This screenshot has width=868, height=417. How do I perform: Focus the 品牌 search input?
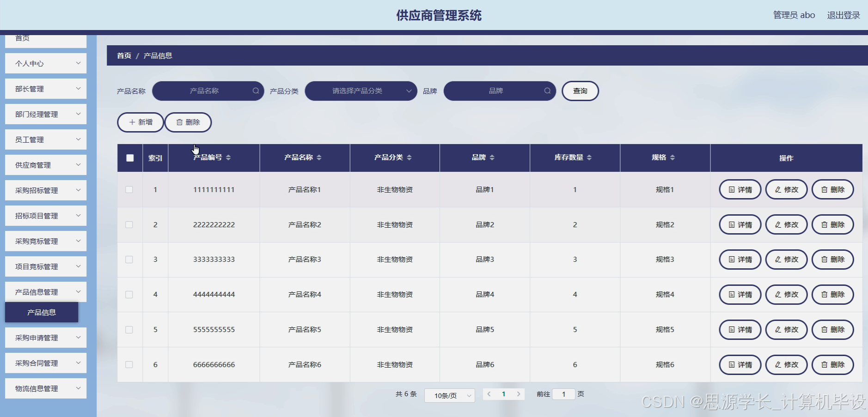tap(500, 91)
